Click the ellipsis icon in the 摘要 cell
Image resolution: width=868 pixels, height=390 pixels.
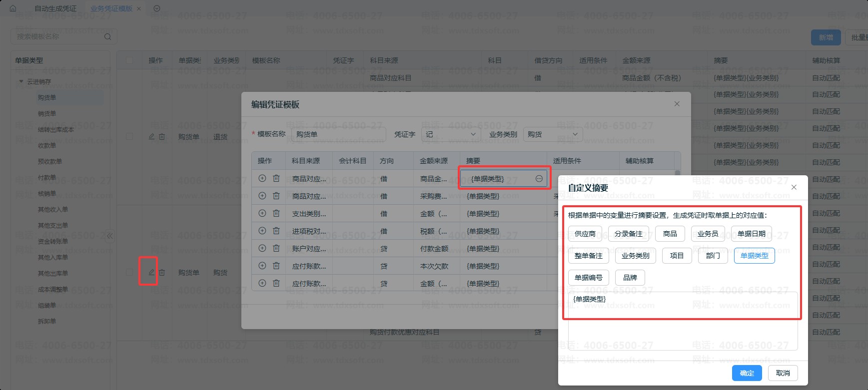pyautogui.click(x=539, y=179)
